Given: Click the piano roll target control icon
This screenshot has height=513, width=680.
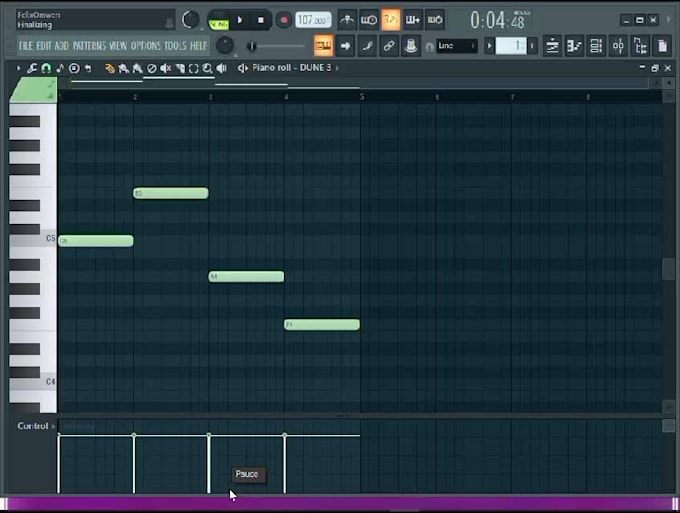Looking at the screenshot, I should [x=74, y=68].
